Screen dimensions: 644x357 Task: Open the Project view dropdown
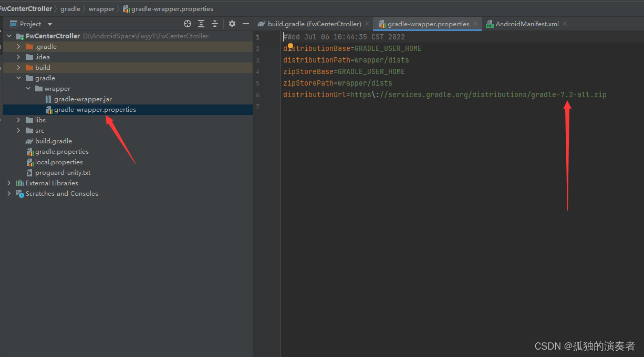coord(50,24)
